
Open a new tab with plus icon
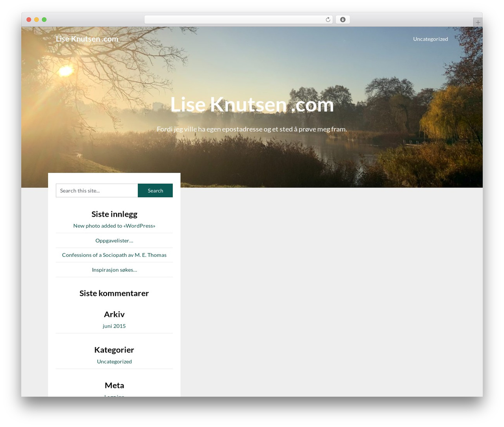click(x=478, y=22)
